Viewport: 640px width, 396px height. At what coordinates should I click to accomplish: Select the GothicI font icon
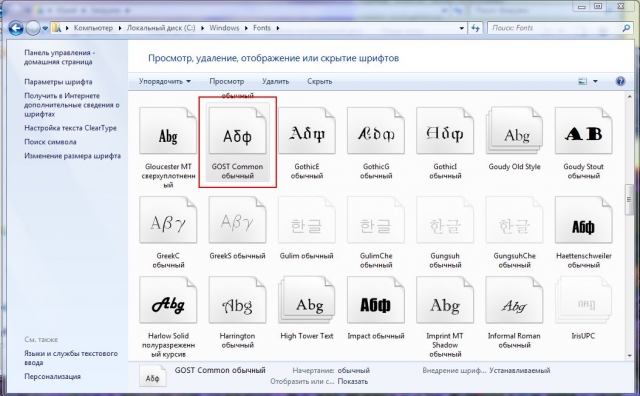(x=445, y=131)
